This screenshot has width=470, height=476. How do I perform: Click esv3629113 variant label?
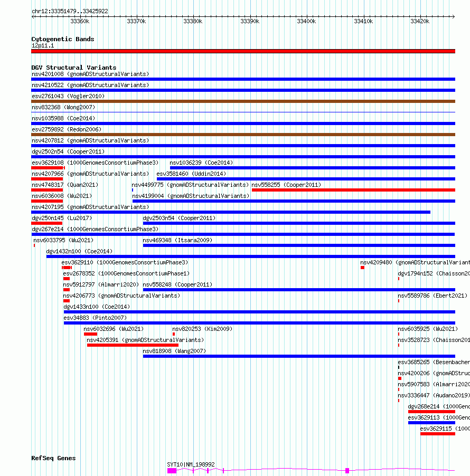point(439,418)
